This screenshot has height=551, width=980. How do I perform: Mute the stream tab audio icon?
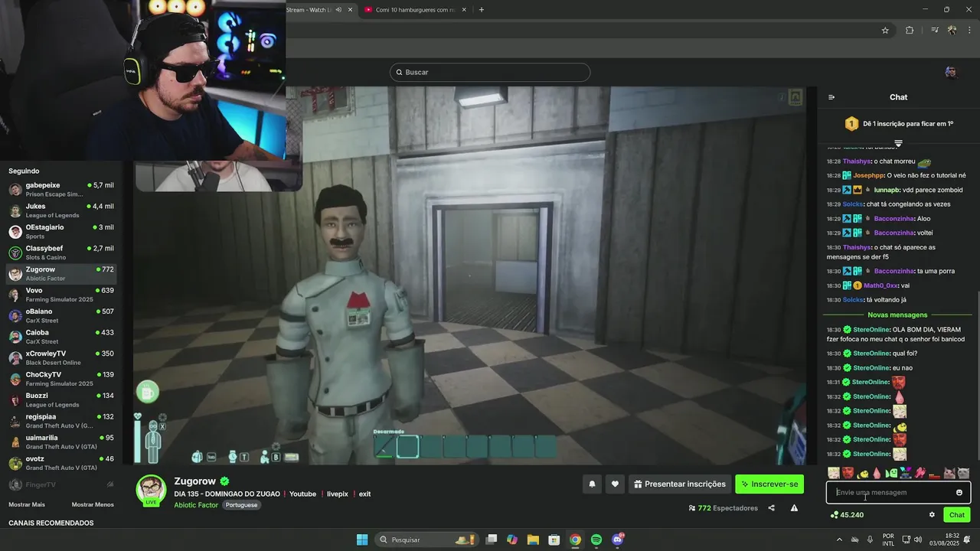coord(338,10)
